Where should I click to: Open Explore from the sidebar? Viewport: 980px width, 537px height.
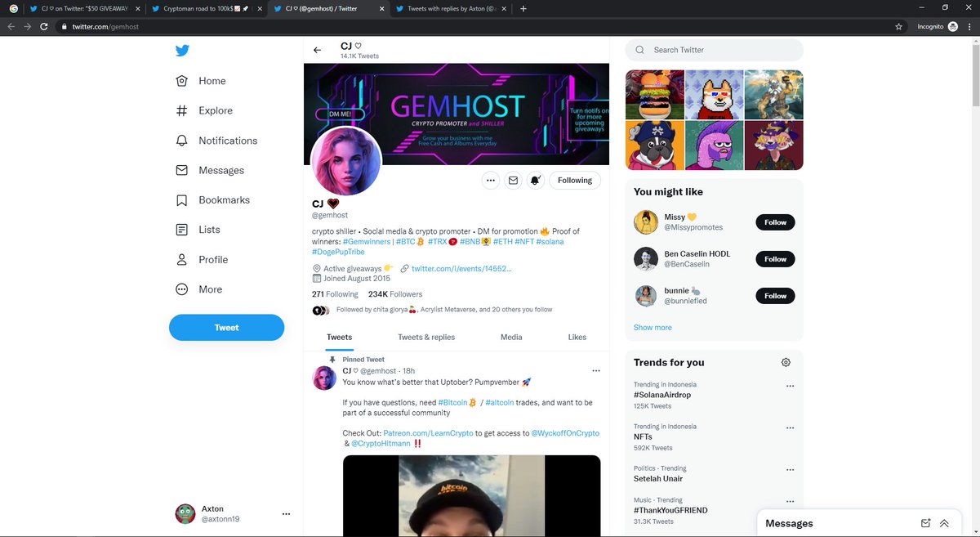pos(204,110)
